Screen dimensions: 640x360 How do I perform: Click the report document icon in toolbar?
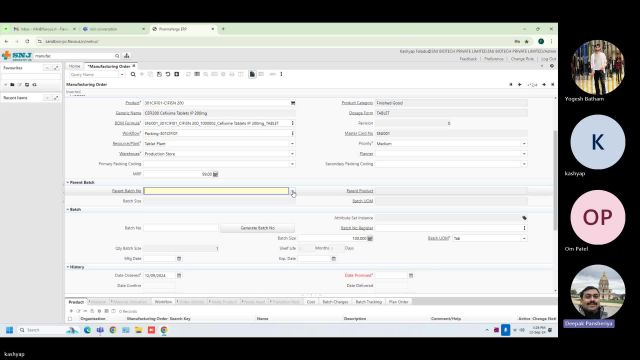point(252,74)
